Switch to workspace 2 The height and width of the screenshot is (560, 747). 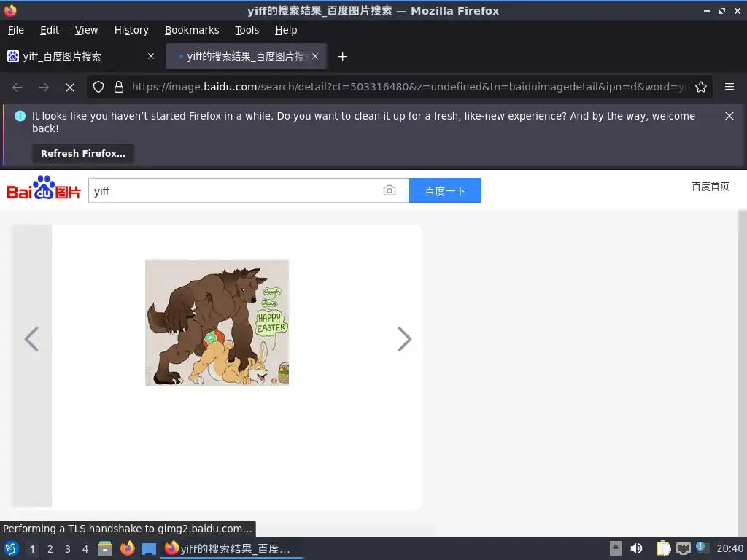50,549
